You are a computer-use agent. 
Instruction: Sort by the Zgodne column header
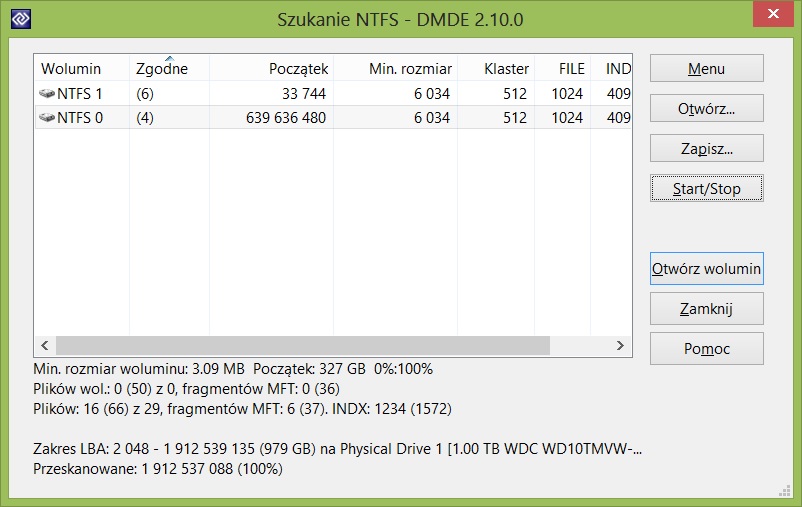pos(169,68)
